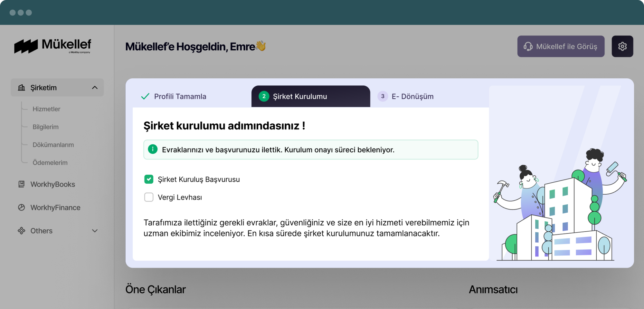644x309 pixels.
Task: Click the 'Şirket Kuruluş Başvurusu' label text
Action: tap(199, 179)
